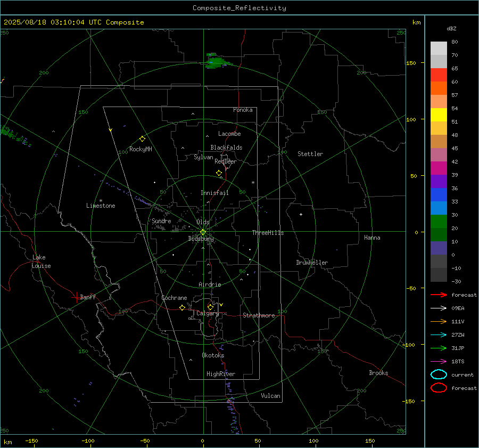Click the 51 dBZ yellow color swatch
The image size is (479, 448).
(x=439, y=115)
